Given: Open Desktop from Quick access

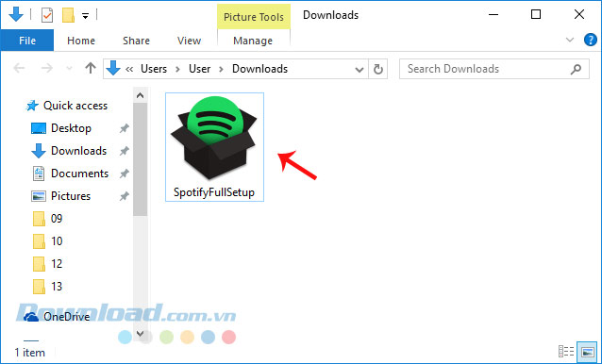Looking at the screenshot, I should click(71, 128).
